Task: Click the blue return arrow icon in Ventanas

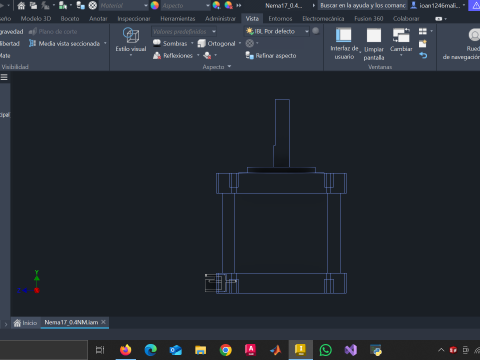Action: click(423, 55)
